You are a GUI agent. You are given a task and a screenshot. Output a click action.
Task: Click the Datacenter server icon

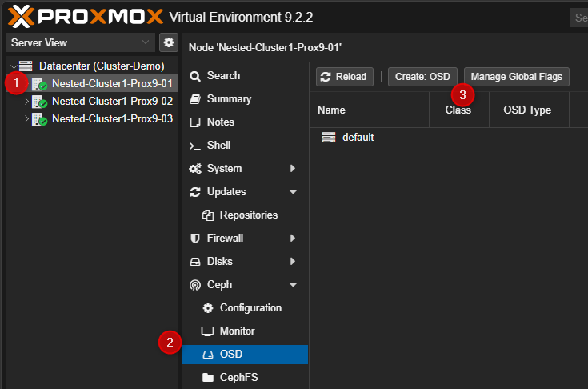tap(26, 66)
